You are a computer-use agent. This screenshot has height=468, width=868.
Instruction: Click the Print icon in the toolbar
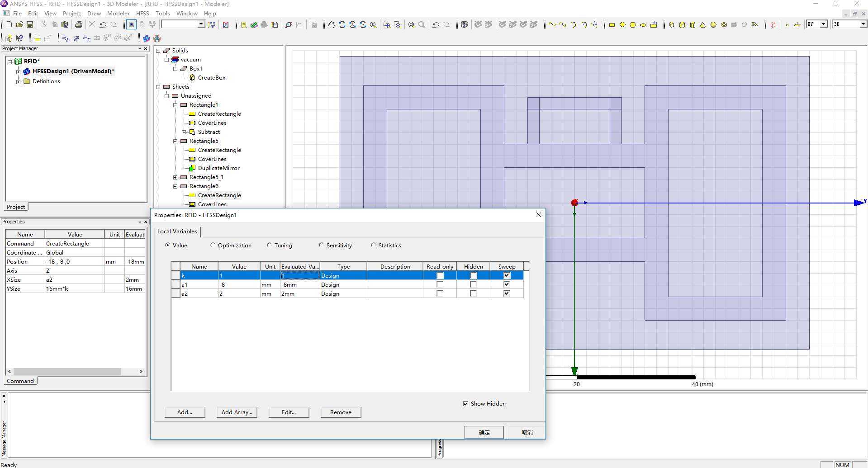79,24
